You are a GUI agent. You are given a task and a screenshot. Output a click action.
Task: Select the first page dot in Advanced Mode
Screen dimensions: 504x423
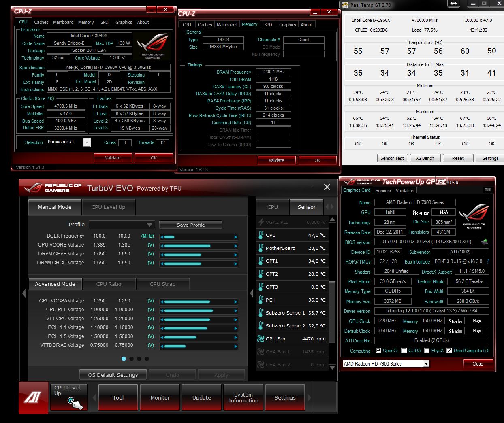(x=124, y=359)
